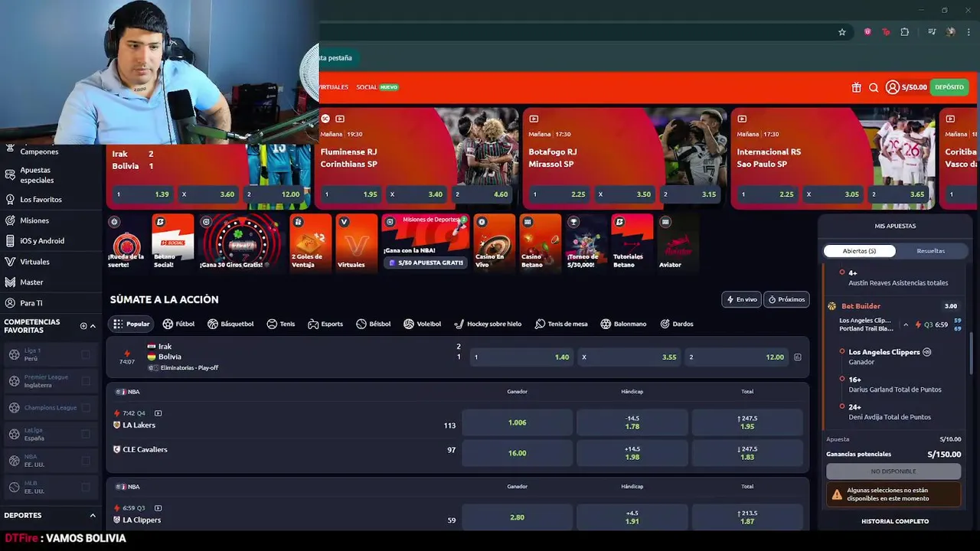Image resolution: width=980 pixels, height=551 pixels.
Task: Open the user account profile icon
Action: (x=892, y=87)
